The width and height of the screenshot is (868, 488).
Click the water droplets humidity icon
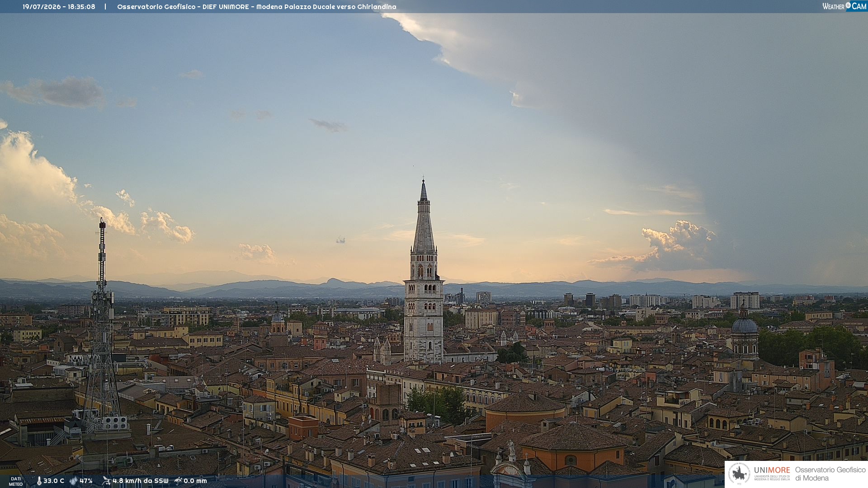(x=73, y=481)
